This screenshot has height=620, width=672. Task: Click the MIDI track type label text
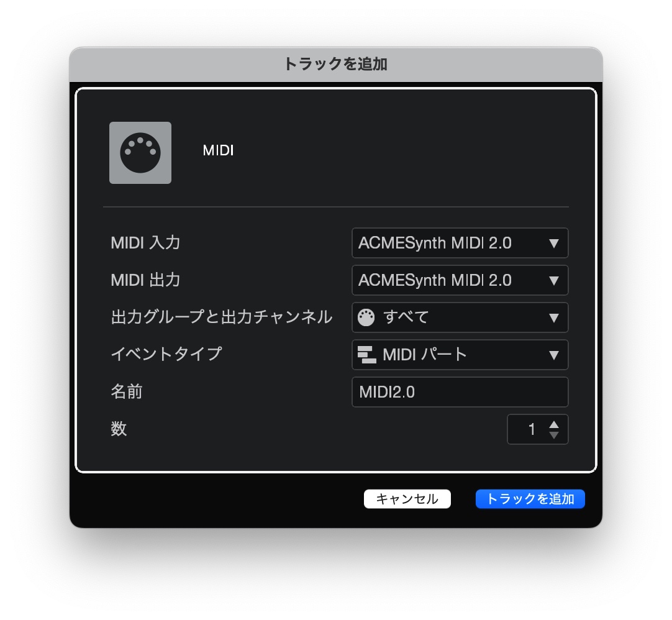[x=218, y=150]
